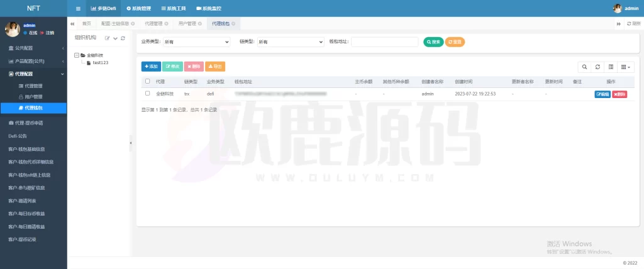Focus the 钱包地址 input field
This screenshot has height=269, width=644.
point(384,42)
